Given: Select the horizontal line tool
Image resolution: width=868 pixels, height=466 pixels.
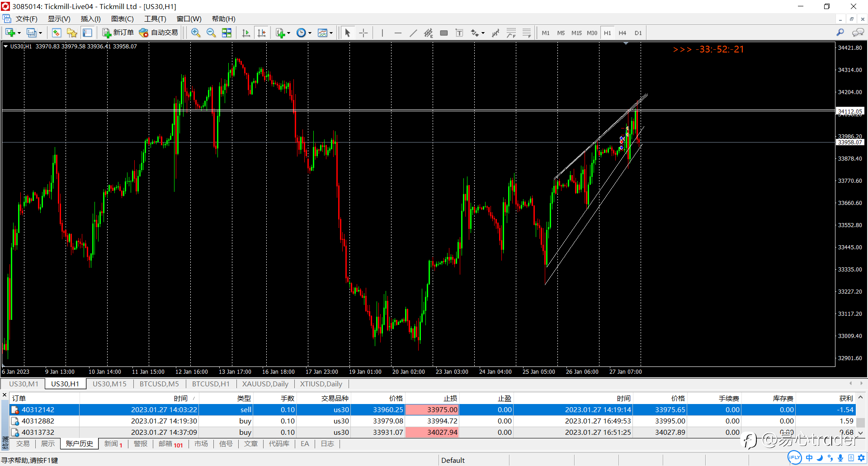Looking at the screenshot, I should (398, 33).
